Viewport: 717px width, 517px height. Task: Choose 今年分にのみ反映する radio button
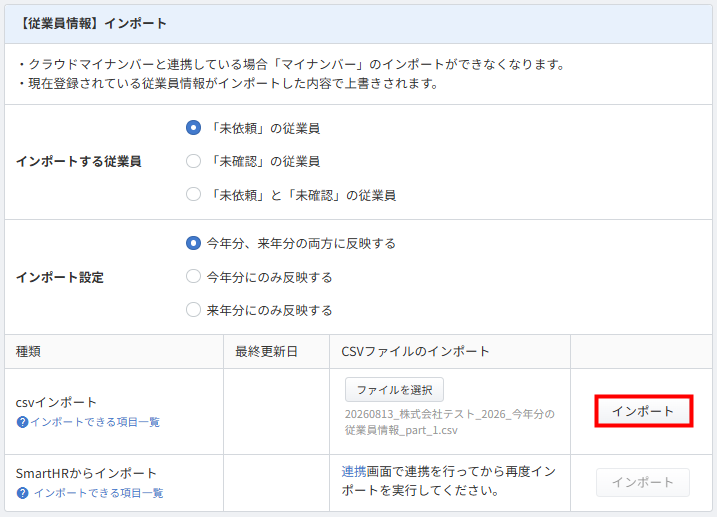pyautogui.click(x=193, y=277)
